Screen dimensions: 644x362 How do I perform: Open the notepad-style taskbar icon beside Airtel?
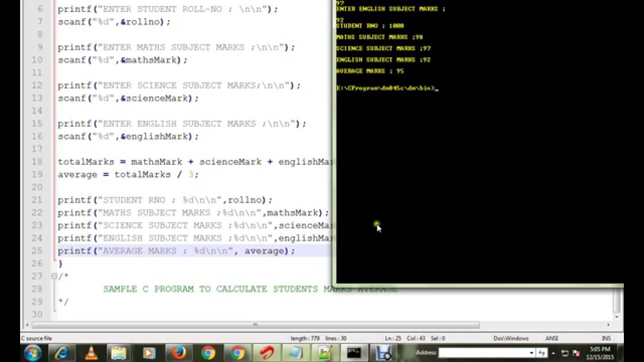pos(296,353)
